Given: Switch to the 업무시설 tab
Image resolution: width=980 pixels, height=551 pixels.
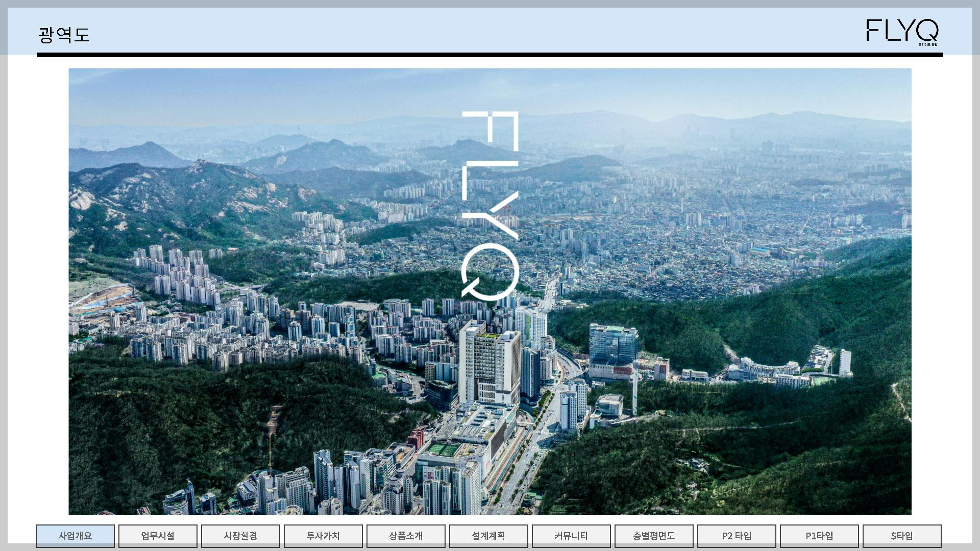Looking at the screenshot, I should pos(158,536).
